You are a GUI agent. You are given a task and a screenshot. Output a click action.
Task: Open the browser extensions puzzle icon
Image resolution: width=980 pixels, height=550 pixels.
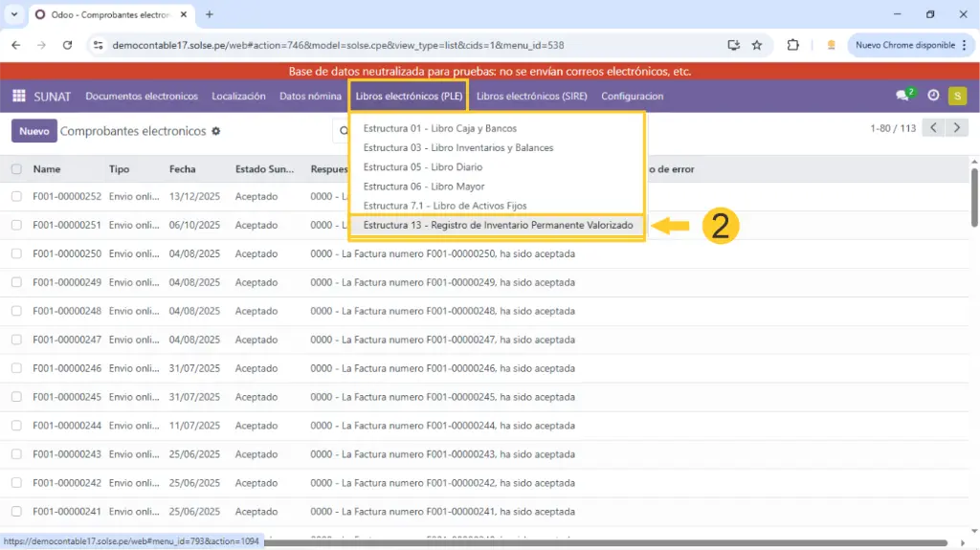(x=792, y=45)
